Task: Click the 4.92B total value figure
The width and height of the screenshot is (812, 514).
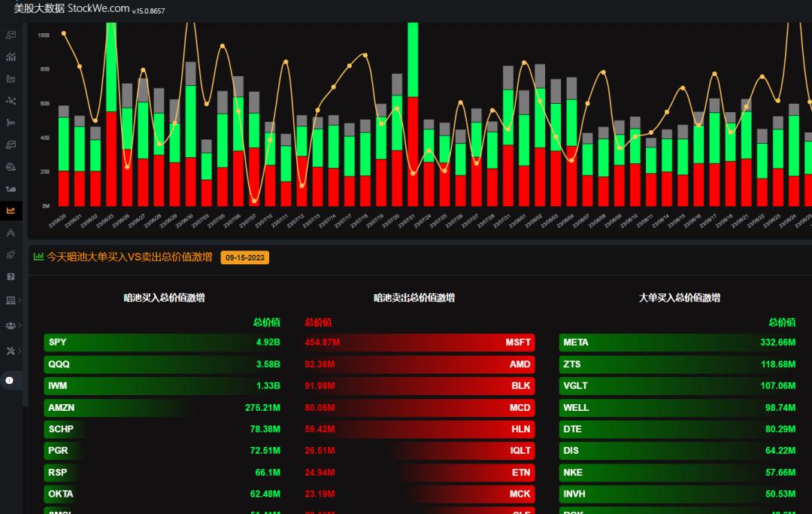Action: pos(268,342)
